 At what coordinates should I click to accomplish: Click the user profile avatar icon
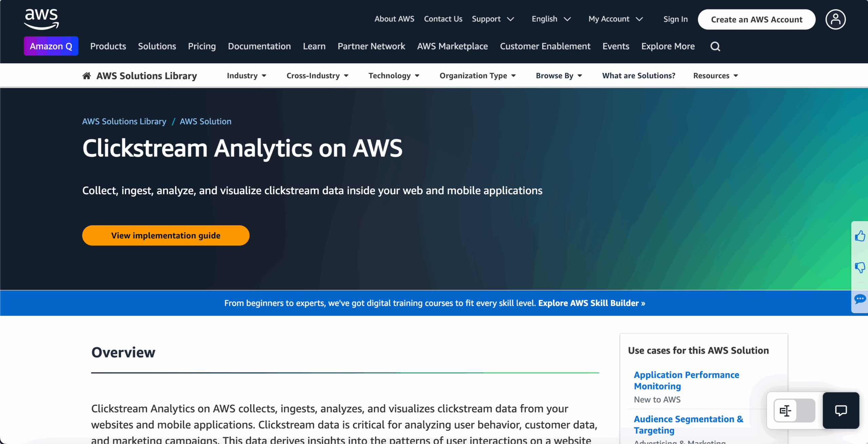[x=835, y=19]
